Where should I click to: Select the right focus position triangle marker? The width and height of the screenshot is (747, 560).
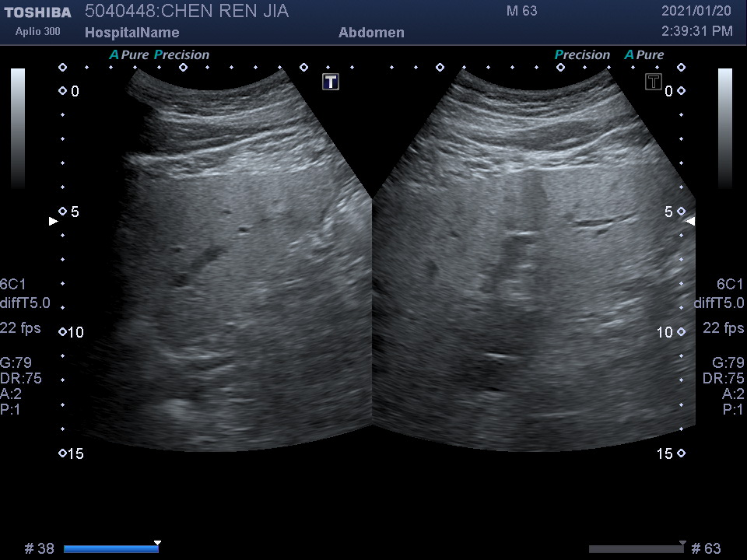(x=690, y=222)
